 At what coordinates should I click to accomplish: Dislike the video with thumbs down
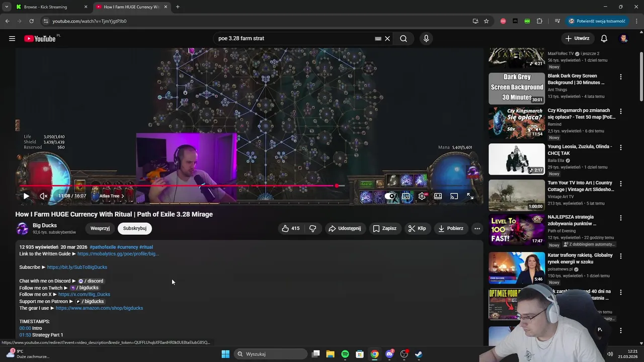pyautogui.click(x=312, y=228)
